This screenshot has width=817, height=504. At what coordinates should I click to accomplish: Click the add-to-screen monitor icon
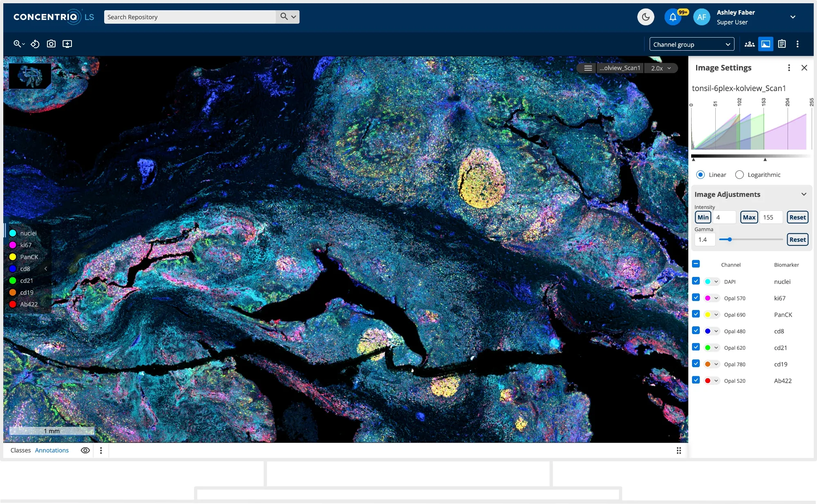coord(67,44)
